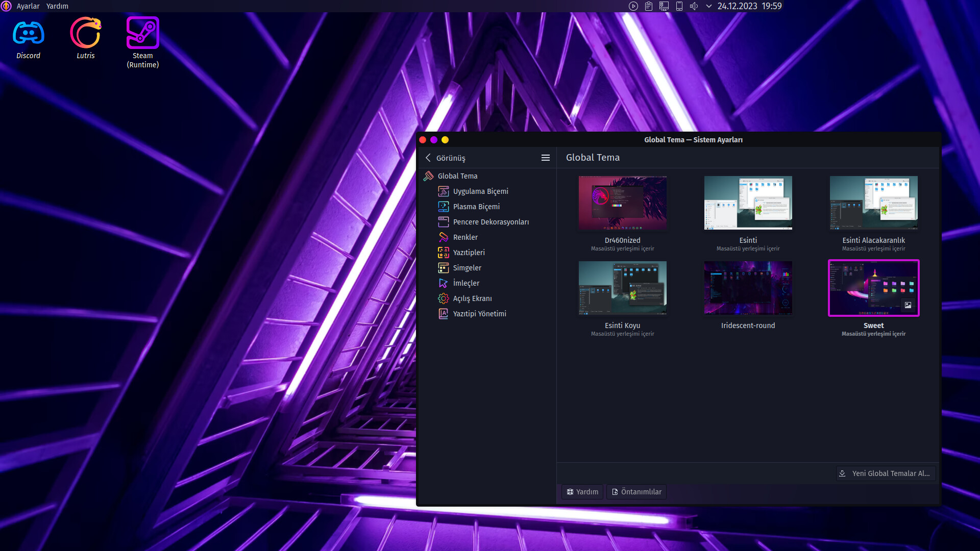
Task: Click the preview icon on the Sweet theme
Action: point(908,305)
